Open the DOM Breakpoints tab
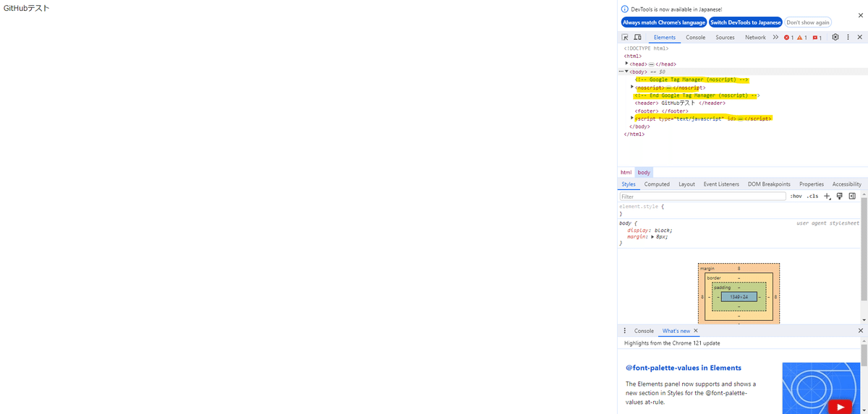 [x=769, y=184]
